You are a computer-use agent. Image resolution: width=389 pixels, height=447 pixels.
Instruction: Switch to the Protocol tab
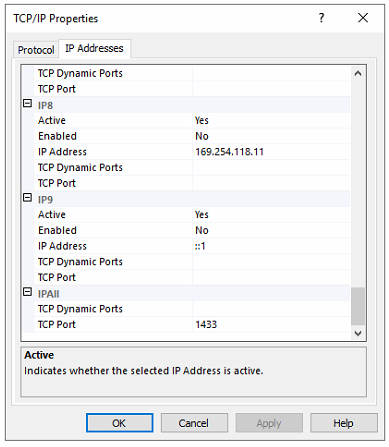tap(36, 50)
